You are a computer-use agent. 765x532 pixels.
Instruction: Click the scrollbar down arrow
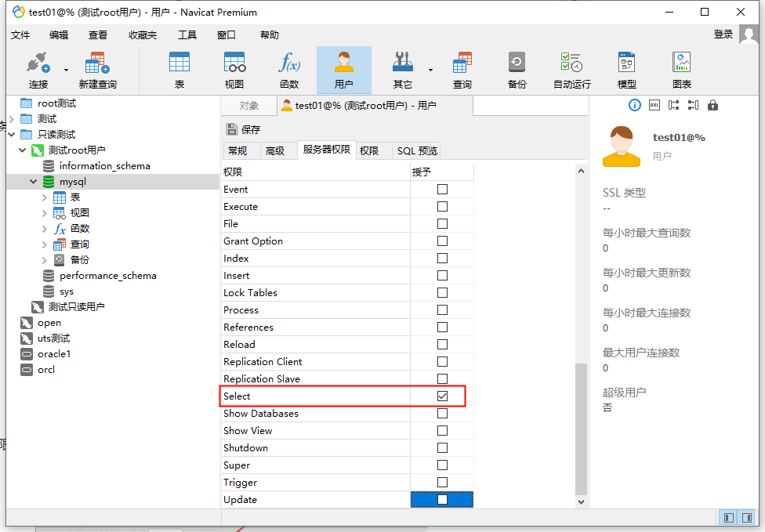581,501
